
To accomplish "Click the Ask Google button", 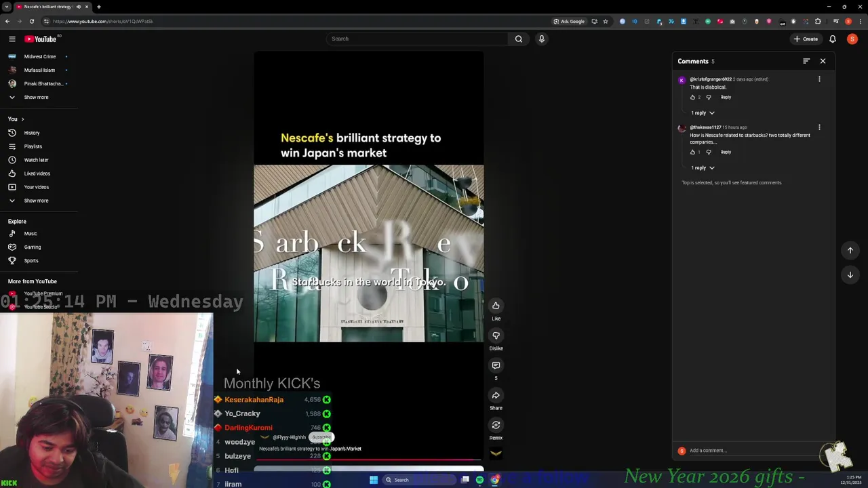I will point(569,21).
